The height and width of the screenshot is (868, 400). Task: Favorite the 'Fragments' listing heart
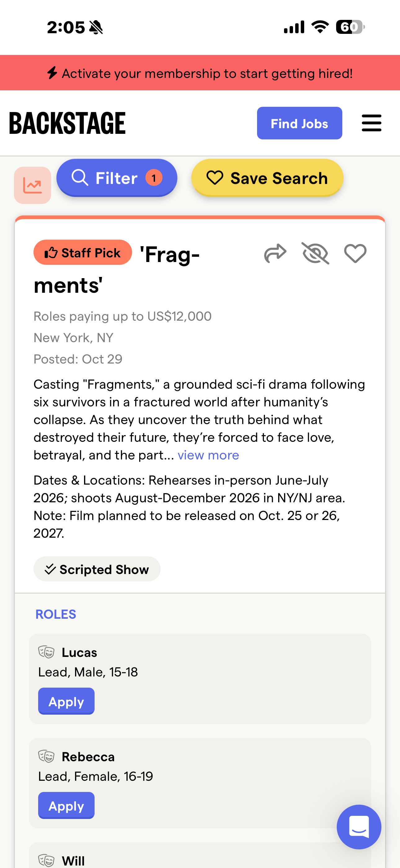click(x=355, y=253)
